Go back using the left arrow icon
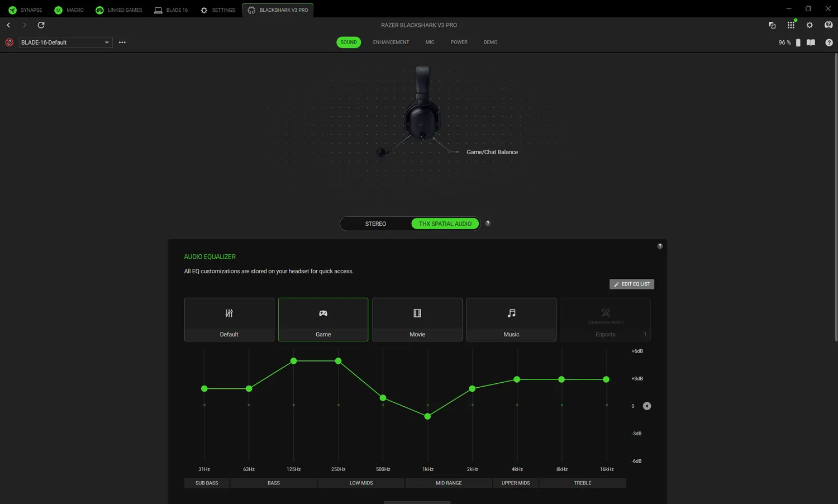Screen dimensions: 838x504 click(8, 25)
